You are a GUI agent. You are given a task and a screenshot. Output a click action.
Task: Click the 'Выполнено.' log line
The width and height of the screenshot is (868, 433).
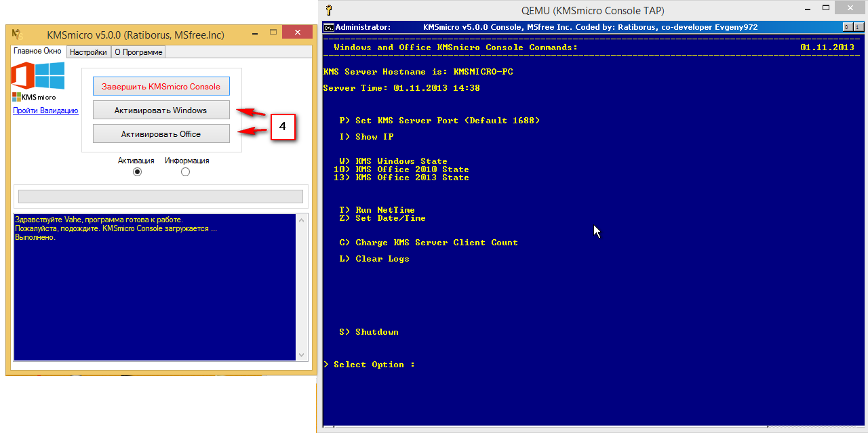click(35, 237)
